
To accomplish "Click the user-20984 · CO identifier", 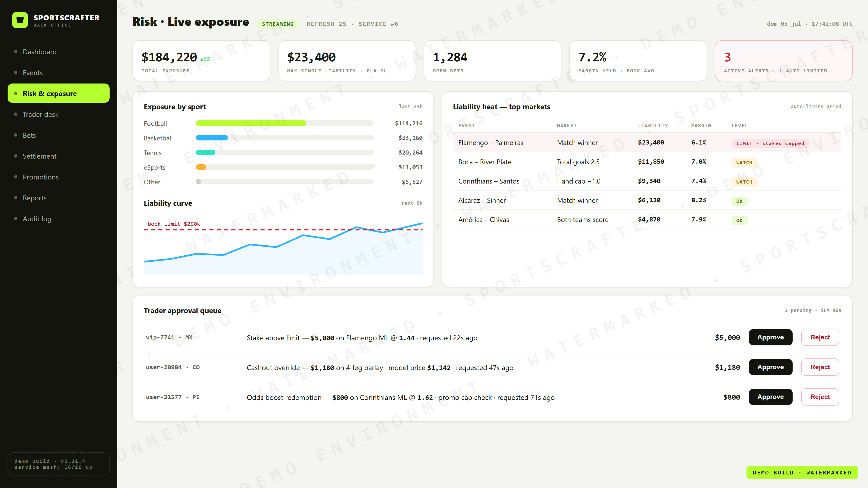I will [x=173, y=367].
